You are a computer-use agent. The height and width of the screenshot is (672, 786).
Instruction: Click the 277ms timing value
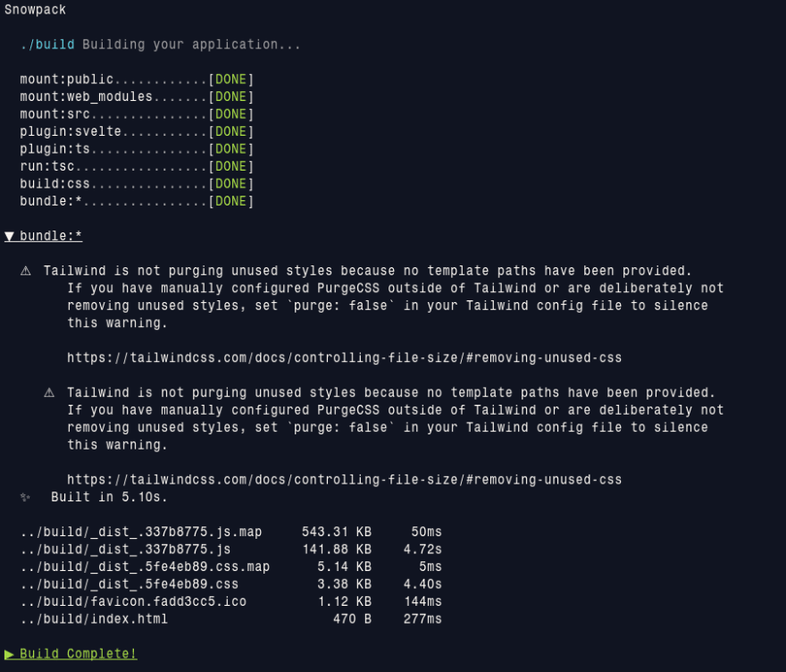coord(422,619)
